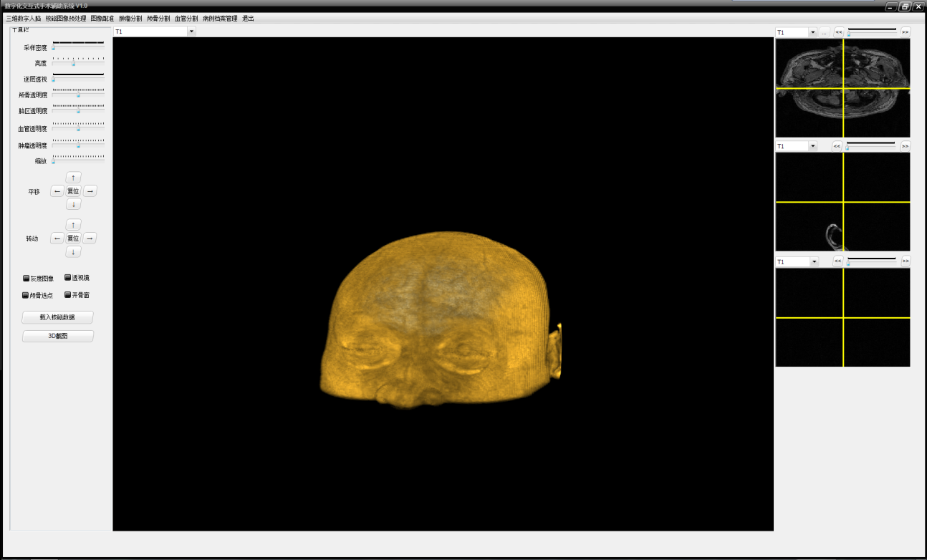Click the 载入核磁数据 button
The image size is (927, 560).
[57, 317]
